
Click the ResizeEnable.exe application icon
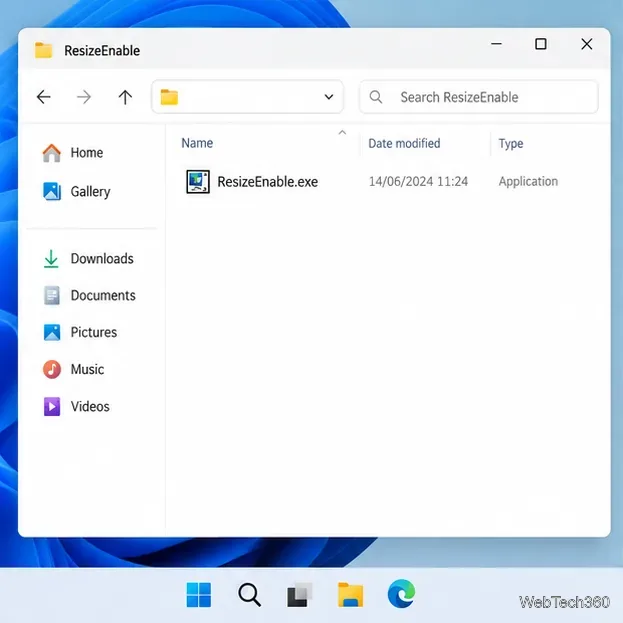click(198, 182)
